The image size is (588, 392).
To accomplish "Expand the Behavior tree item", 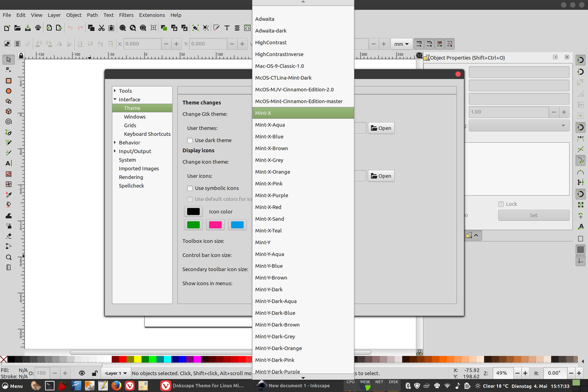I will pos(115,143).
